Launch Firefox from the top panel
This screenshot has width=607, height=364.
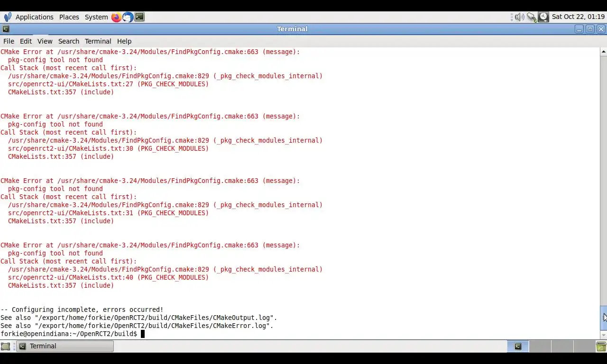click(116, 17)
